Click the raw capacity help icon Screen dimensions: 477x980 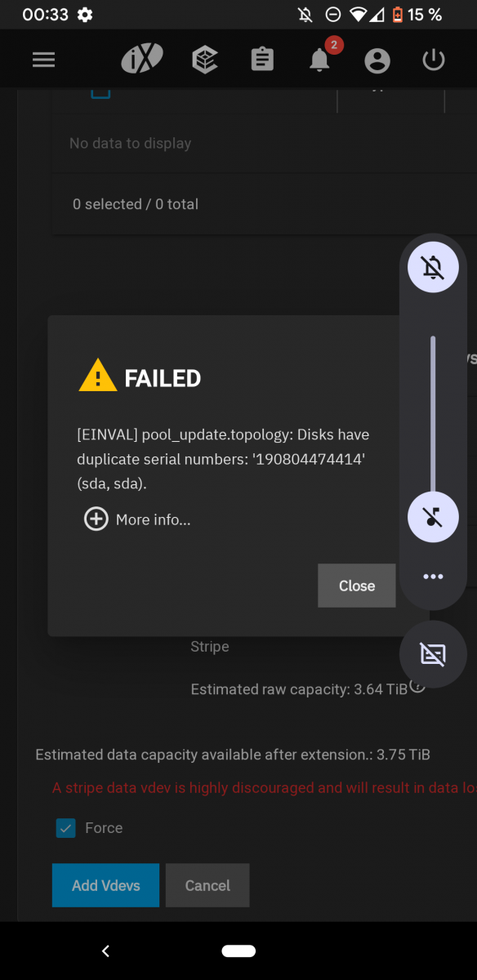[x=417, y=687]
